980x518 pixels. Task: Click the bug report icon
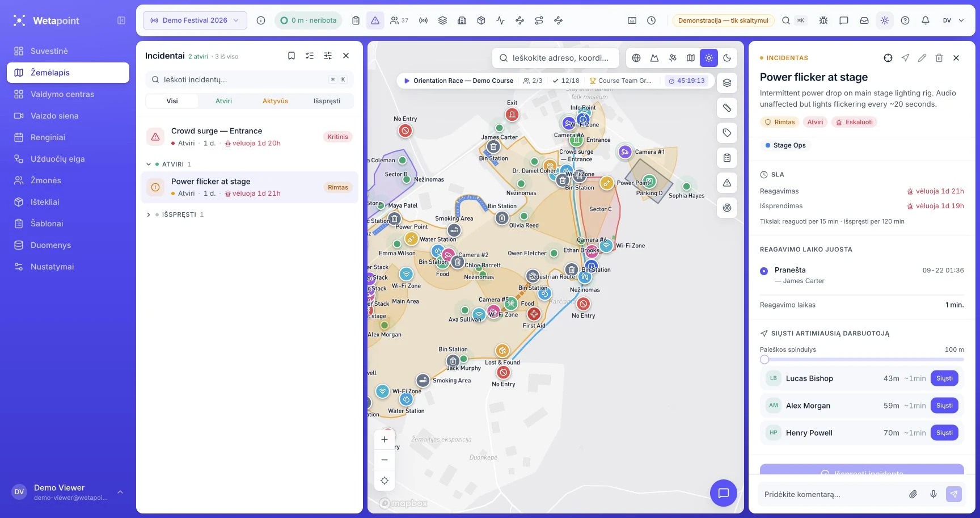point(823,20)
